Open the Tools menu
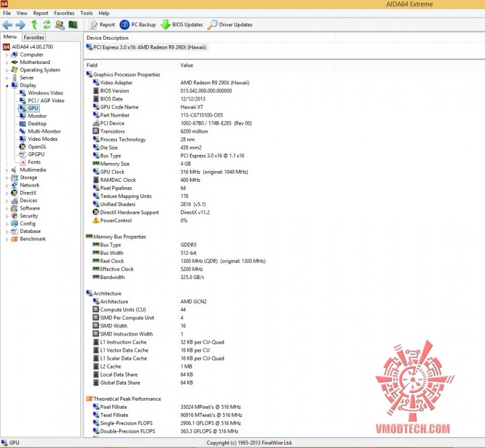 pos(86,13)
